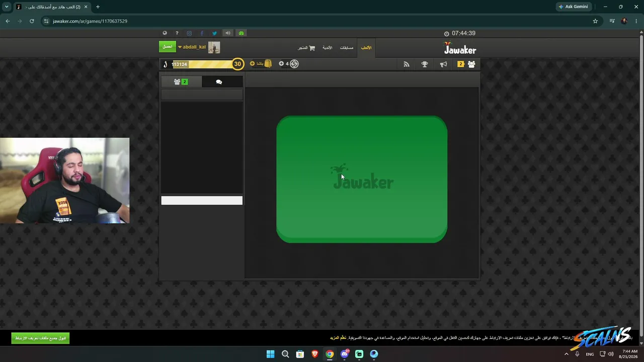Open the الأندية (Clubs) menu
This screenshot has width=644, height=362.
328,48
